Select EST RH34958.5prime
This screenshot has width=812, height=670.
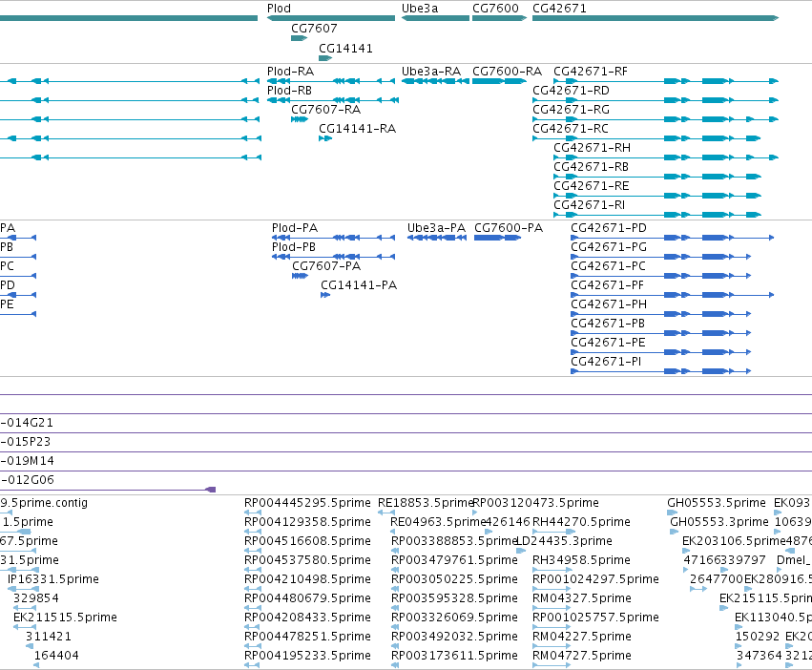tap(552, 570)
